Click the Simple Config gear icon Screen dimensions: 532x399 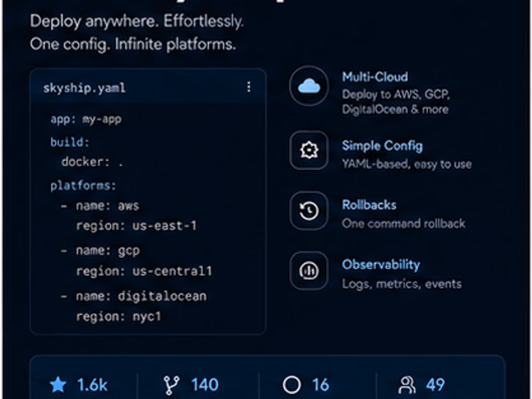point(309,150)
